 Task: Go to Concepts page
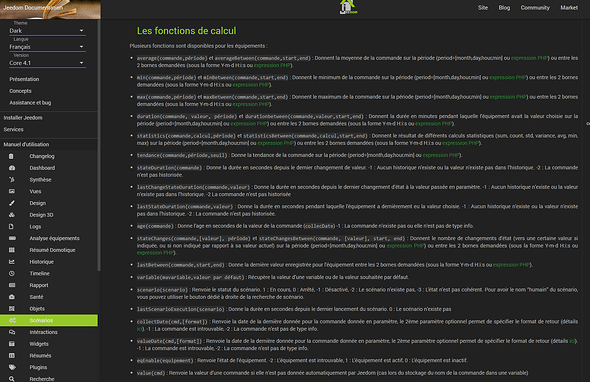coord(20,91)
